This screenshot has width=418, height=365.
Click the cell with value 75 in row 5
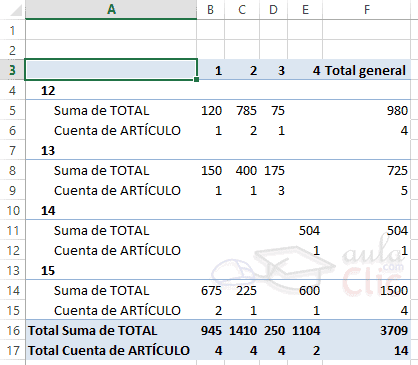(274, 111)
